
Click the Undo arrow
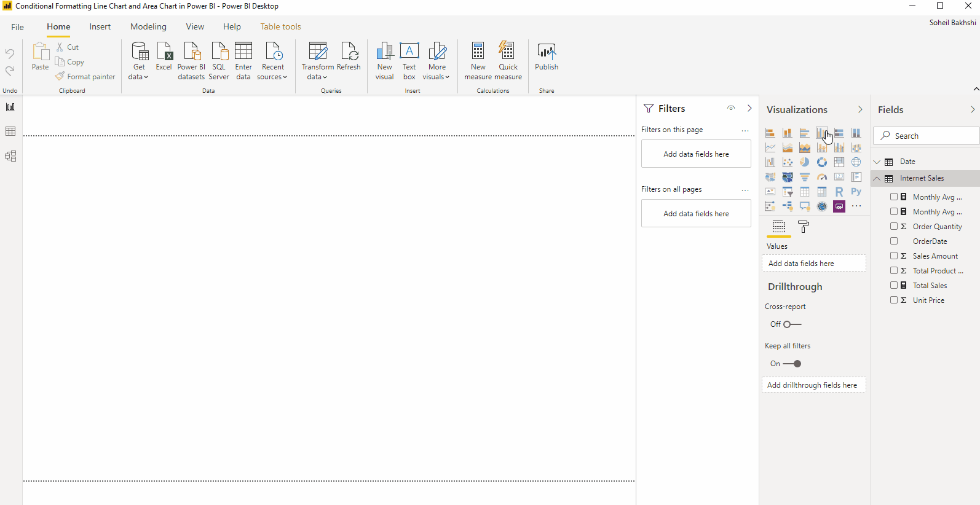[10, 54]
